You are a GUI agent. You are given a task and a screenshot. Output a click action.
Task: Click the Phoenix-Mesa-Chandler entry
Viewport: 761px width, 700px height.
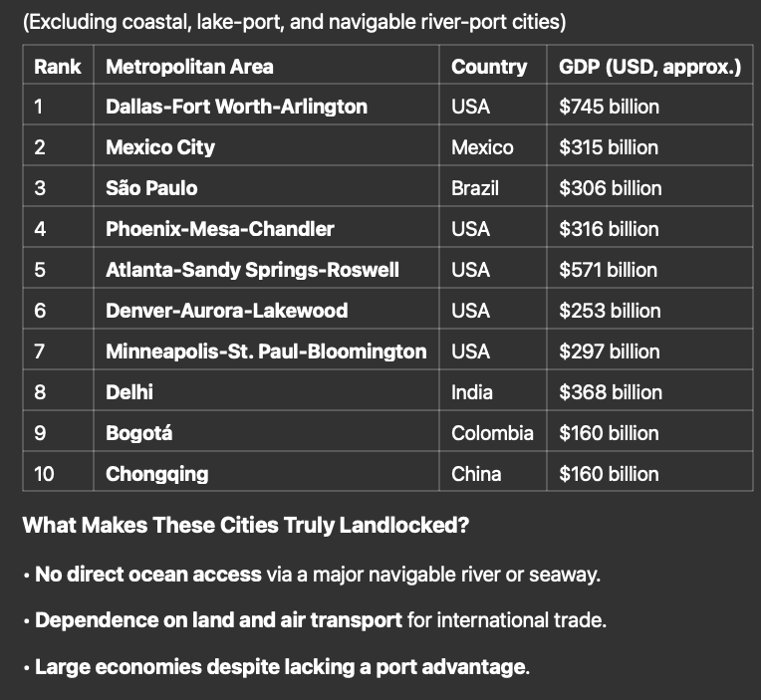220,229
